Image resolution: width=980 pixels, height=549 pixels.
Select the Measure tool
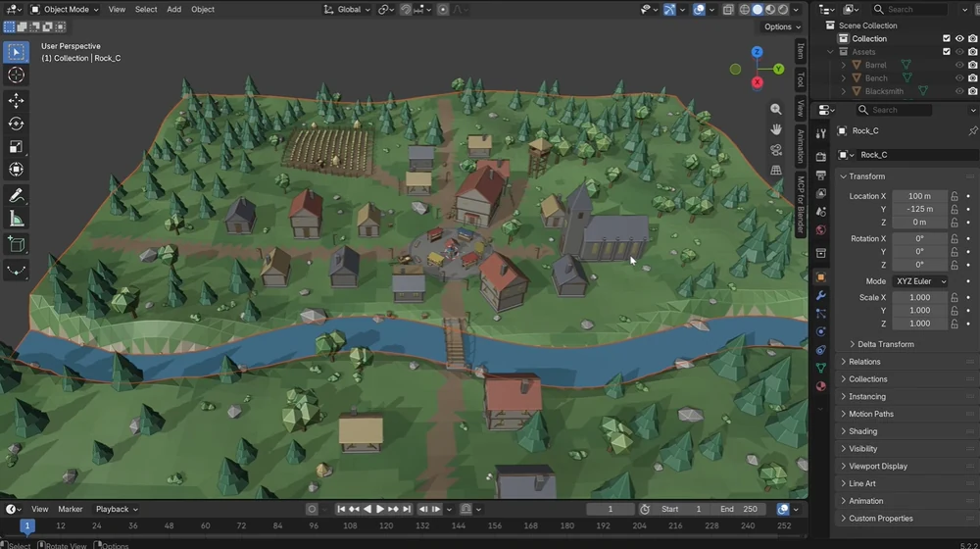[17, 219]
